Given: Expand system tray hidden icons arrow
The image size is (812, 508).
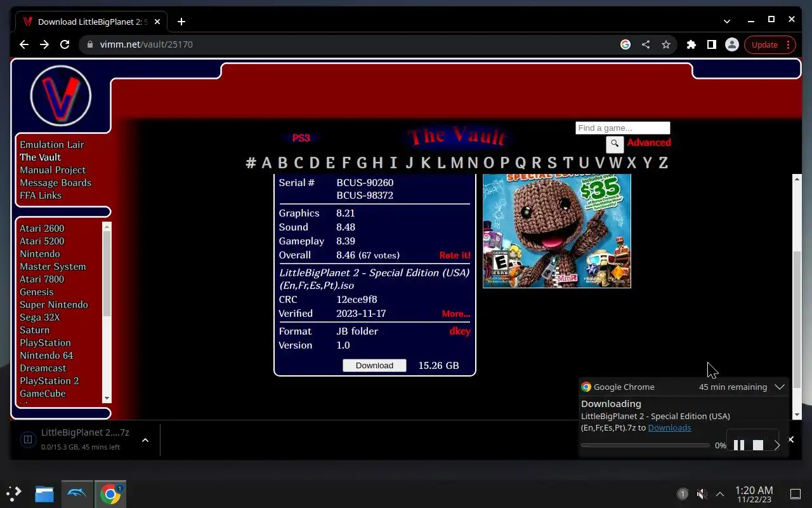Looking at the screenshot, I should click(720, 494).
